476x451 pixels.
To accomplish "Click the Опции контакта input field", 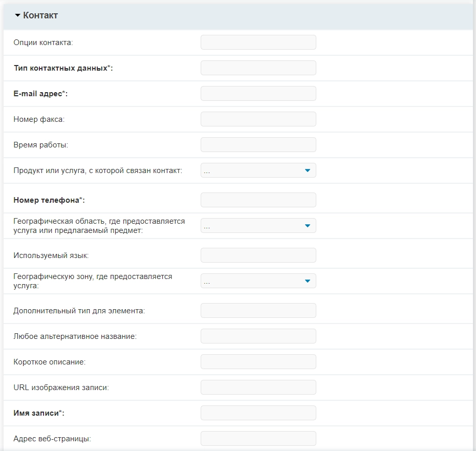I will click(x=258, y=42).
